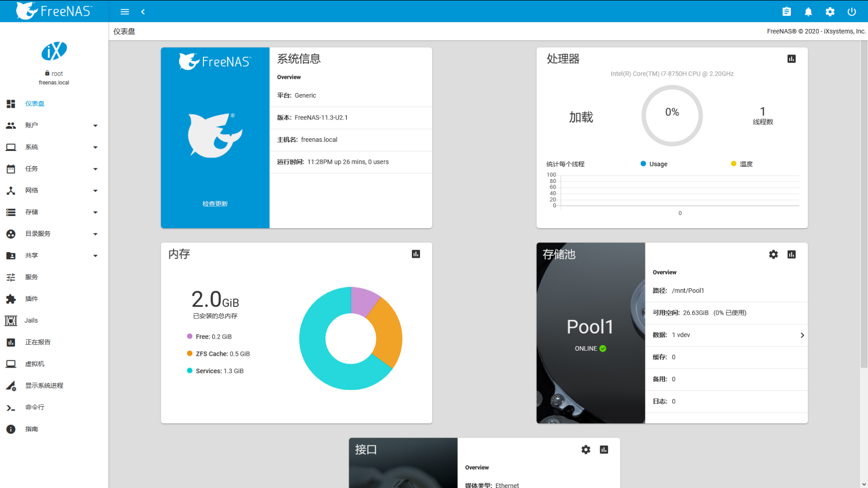Click the 仪表盘 breadcrumb title

click(124, 32)
